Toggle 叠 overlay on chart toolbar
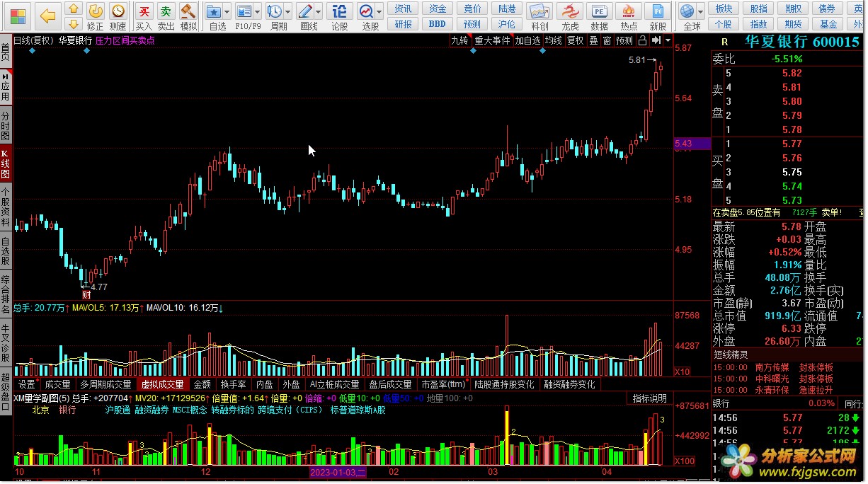Viewport: 868px width, 484px height. tap(594, 40)
